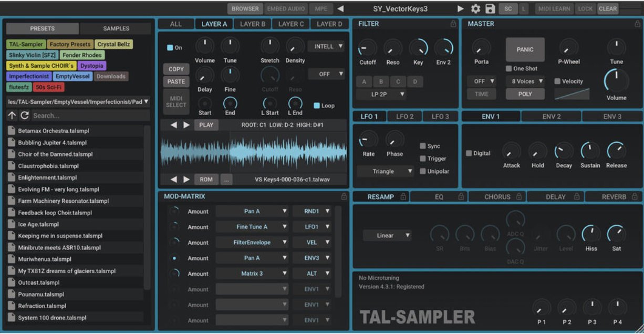Click the MIDI LEARN button

tap(554, 8)
